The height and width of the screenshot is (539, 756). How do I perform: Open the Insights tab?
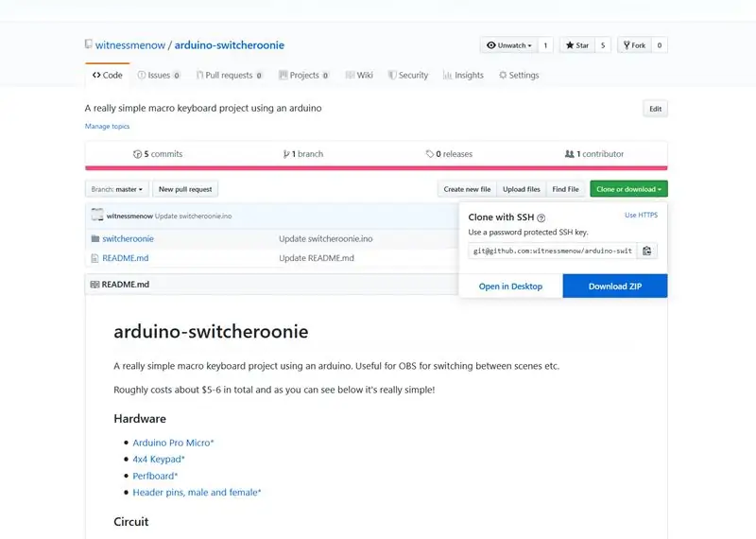coord(463,76)
